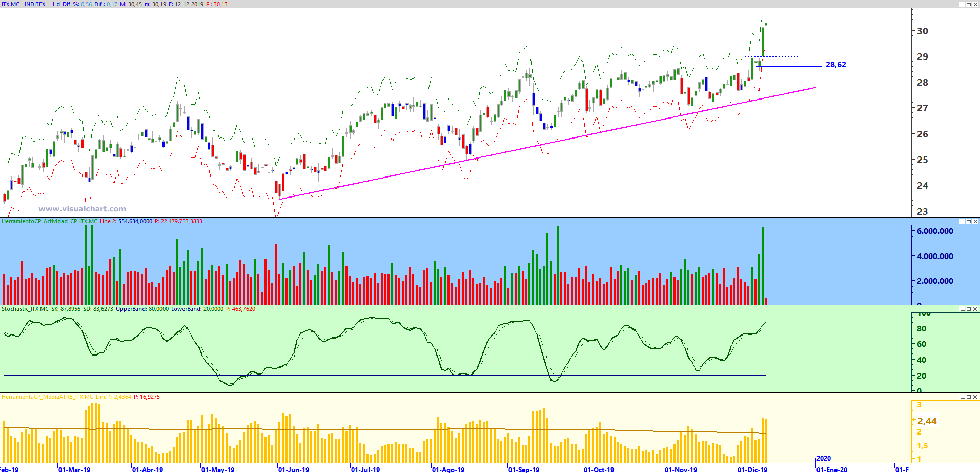Minimize the Actividad volume indicator panel
The image size is (980, 473).
click(x=962, y=221)
